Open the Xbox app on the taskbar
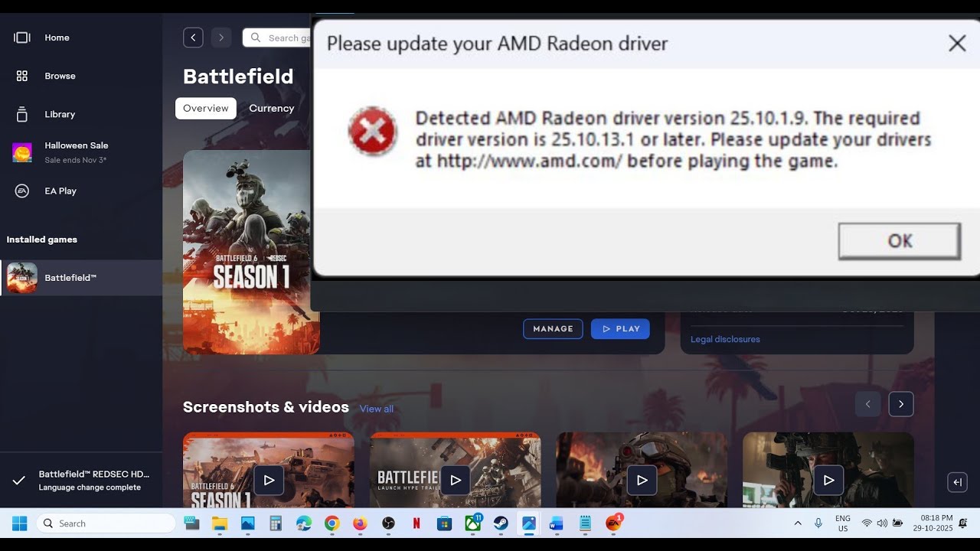The image size is (980, 551). coord(473,523)
